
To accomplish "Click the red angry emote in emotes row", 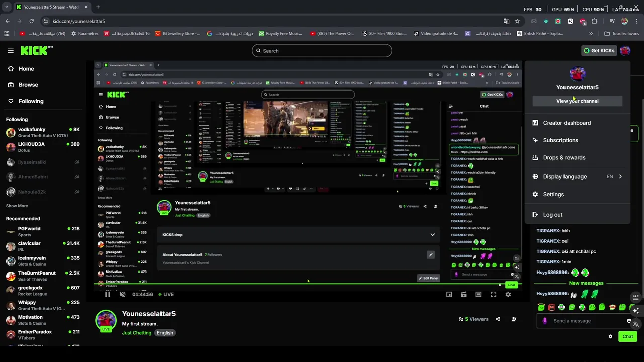I will coord(551,307).
